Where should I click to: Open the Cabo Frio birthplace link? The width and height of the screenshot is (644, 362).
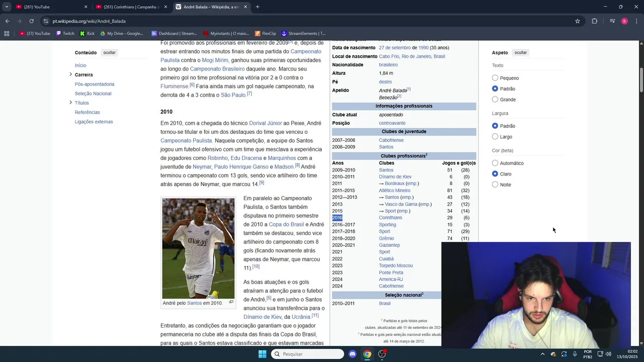coord(389,56)
